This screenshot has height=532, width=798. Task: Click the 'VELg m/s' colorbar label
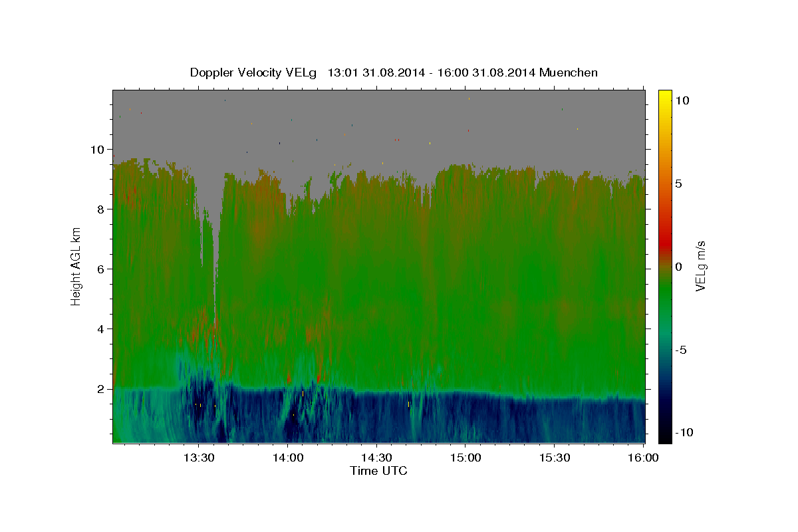point(700,266)
